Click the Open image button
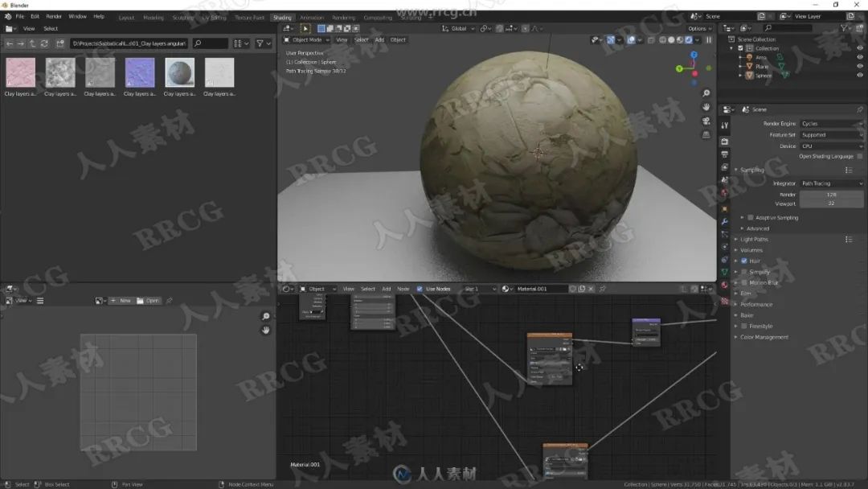 tap(148, 301)
